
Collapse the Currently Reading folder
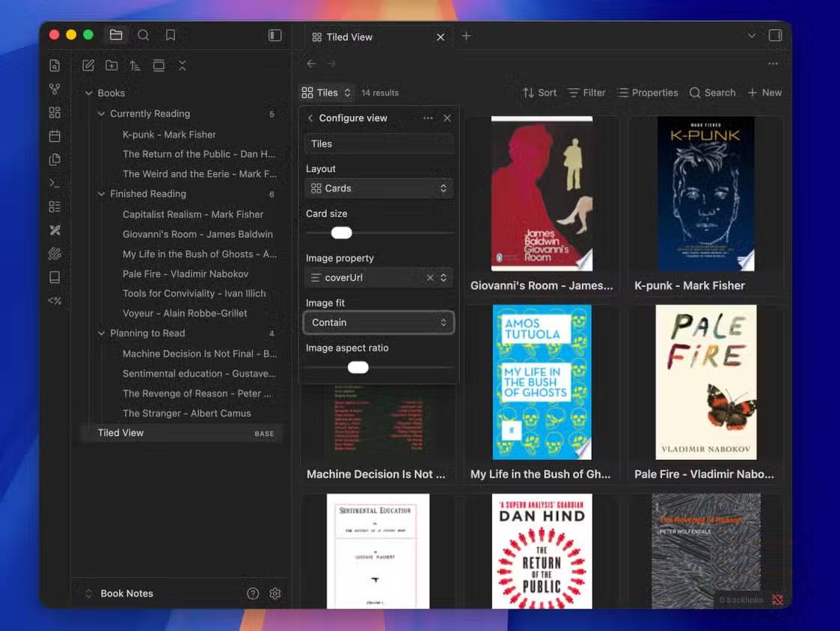tap(102, 114)
